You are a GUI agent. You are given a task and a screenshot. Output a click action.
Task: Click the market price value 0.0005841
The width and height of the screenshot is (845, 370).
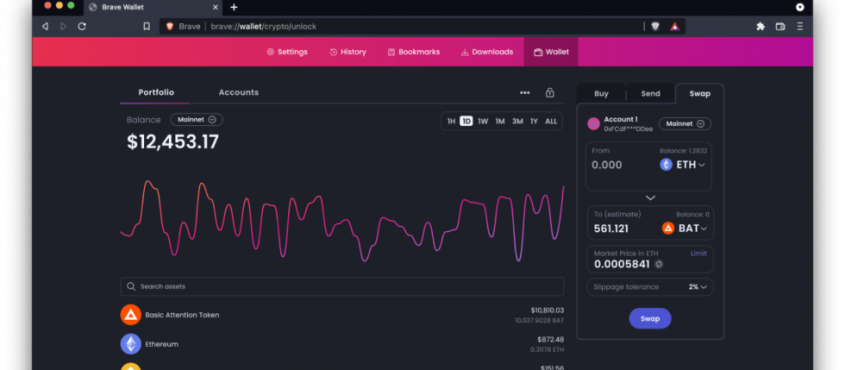pyautogui.click(x=623, y=264)
